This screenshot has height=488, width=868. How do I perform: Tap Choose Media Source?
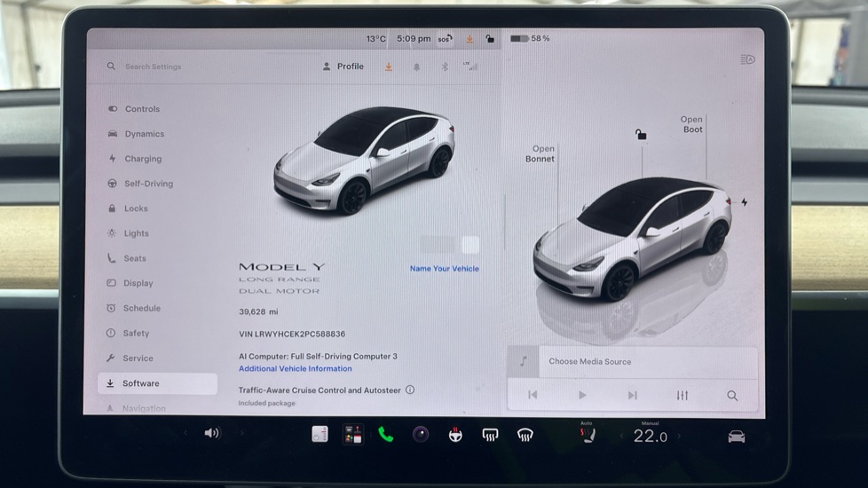pos(589,361)
